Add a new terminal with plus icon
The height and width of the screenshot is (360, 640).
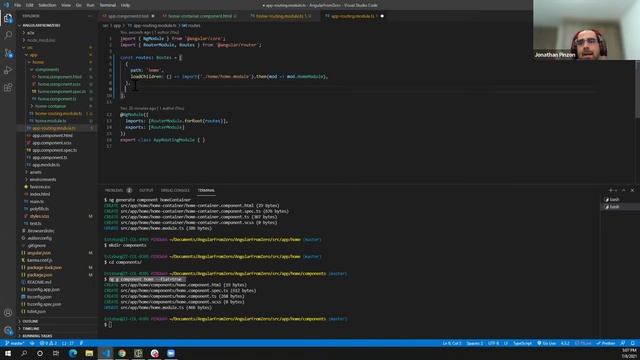(x=611, y=190)
